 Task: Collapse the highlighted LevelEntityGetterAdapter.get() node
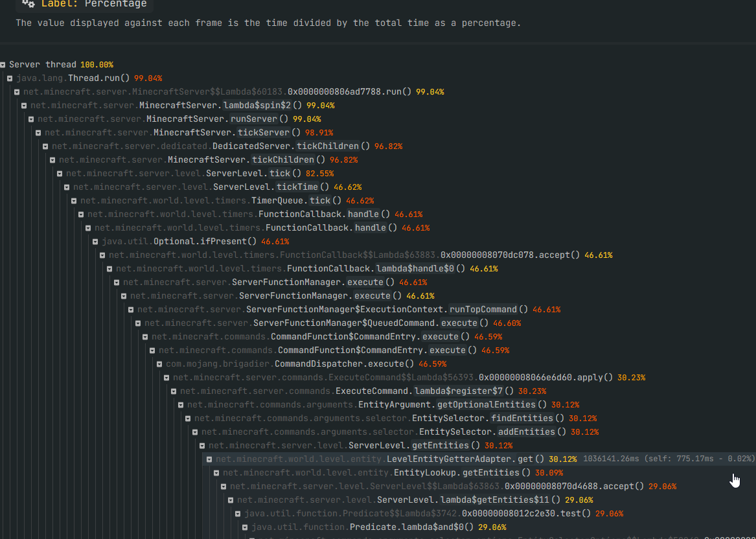(209, 459)
